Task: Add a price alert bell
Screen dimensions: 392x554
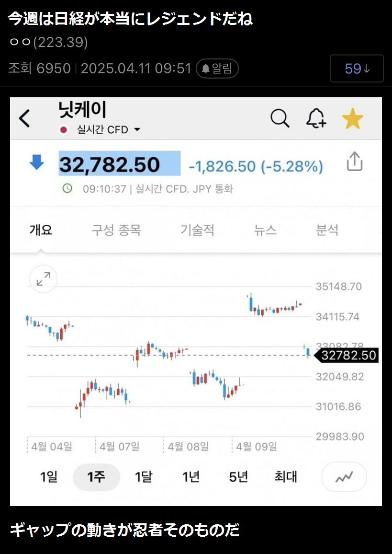Action: pos(316,118)
